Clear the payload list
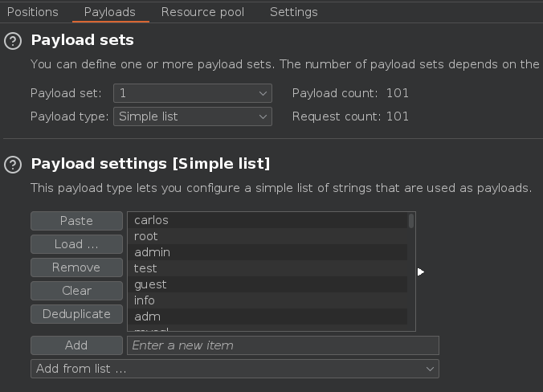The height and width of the screenshot is (392, 543). point(76,291)
